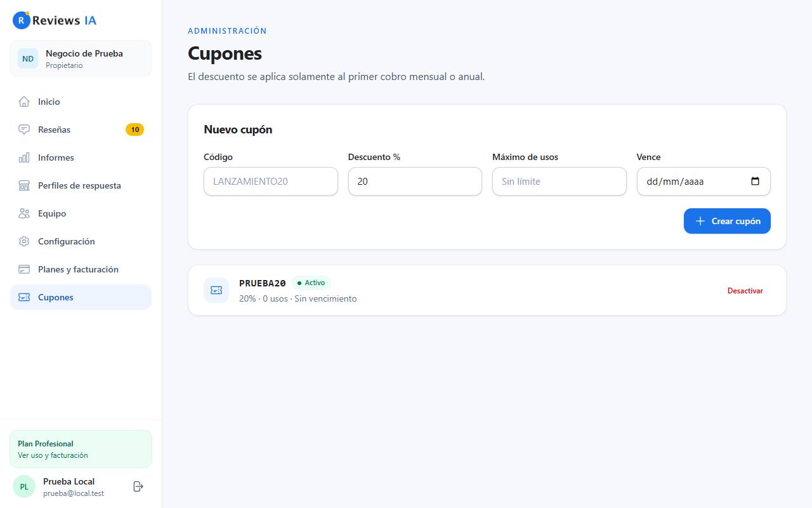Click the Vence date field

click(x=704, y=181)
